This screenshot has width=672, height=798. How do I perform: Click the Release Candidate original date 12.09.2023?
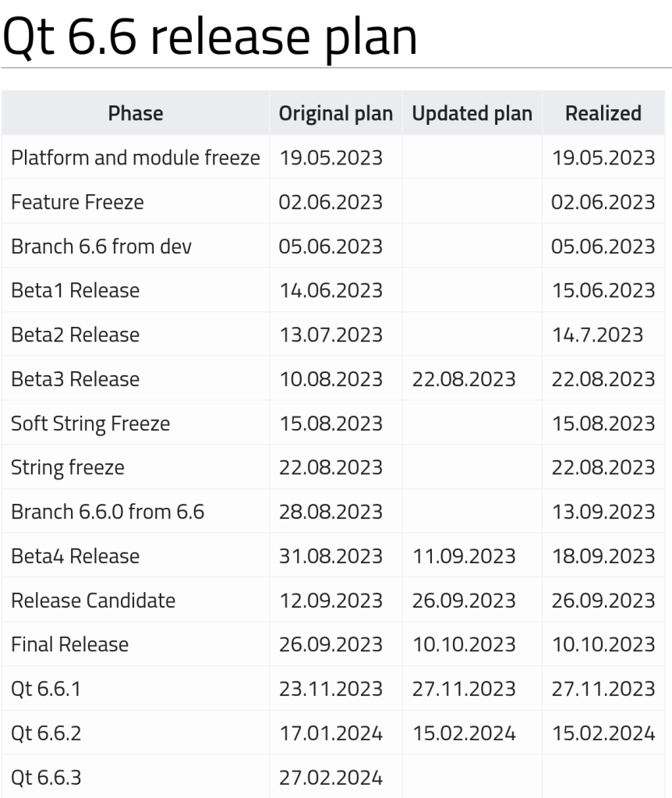click(331, 601)
